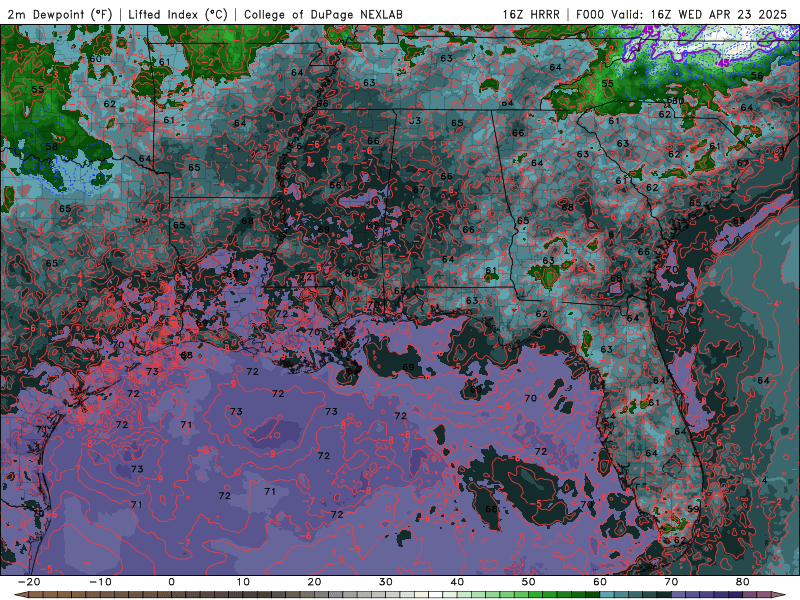Click the '-10' colorbar tick label
Viewport: 800px width, 600px height.
100,582
